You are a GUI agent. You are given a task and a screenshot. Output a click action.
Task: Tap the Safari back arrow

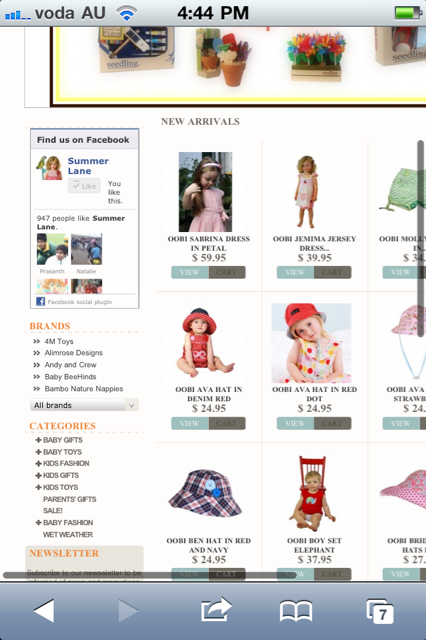44,610
